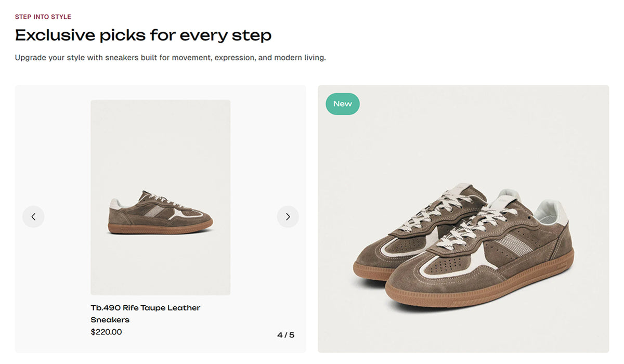
Task: Click the Upgrade your style description text
Action: (170, 58)
